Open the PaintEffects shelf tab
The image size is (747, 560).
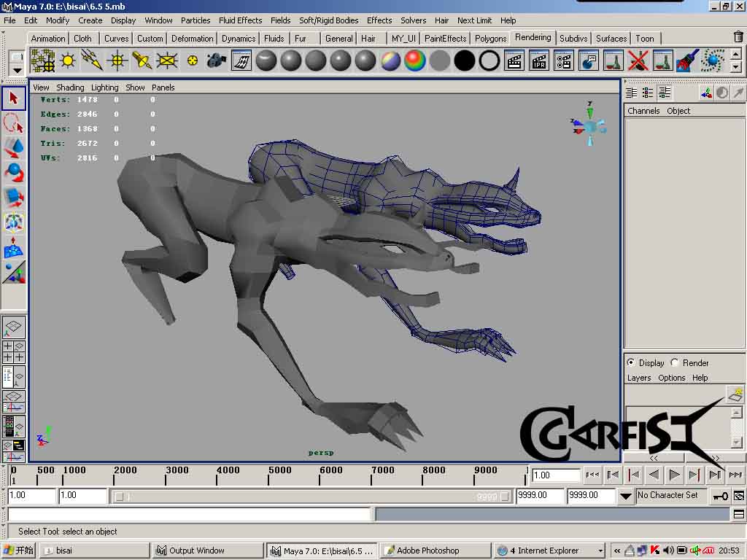coord(445,38)
